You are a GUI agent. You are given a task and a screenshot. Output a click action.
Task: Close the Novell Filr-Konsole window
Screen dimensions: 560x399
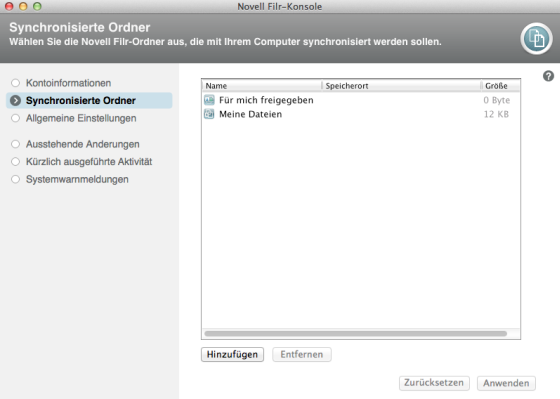pyautogui.click(x=9, y=6)
